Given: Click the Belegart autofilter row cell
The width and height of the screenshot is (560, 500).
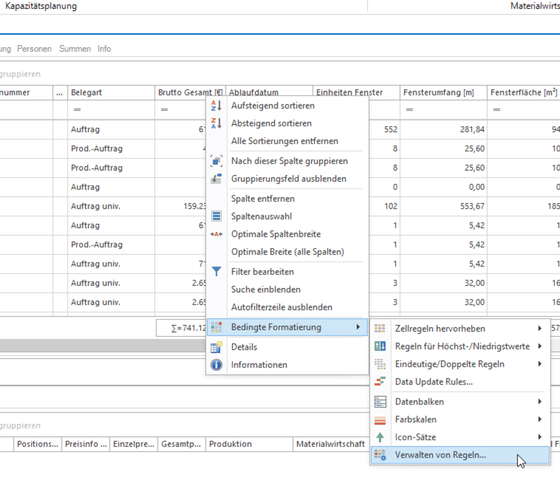Looking at the screenshot, I should 111,109.
